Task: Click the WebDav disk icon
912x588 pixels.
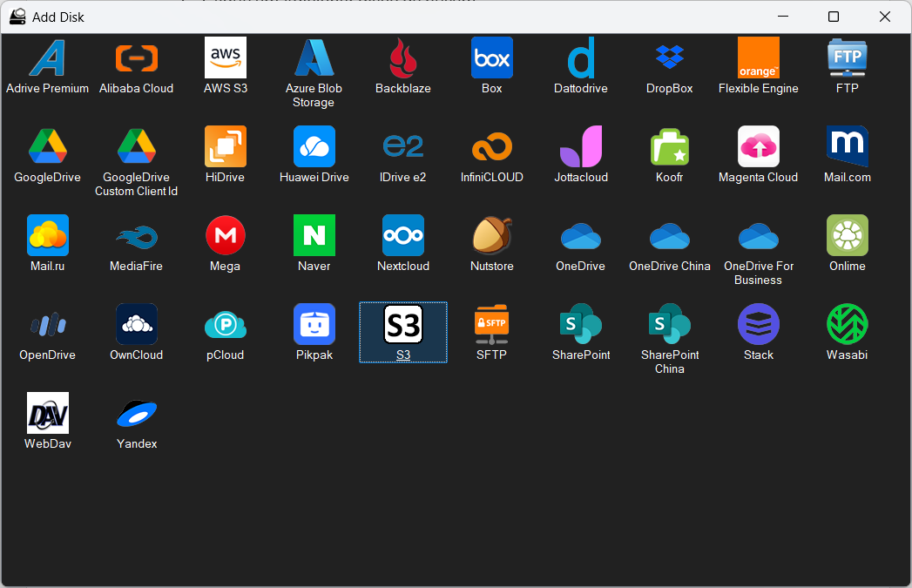Action: point(47,414)
